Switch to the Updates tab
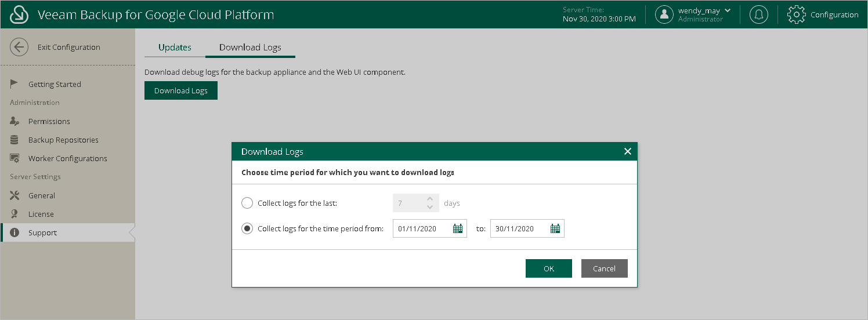 (175, 48)
